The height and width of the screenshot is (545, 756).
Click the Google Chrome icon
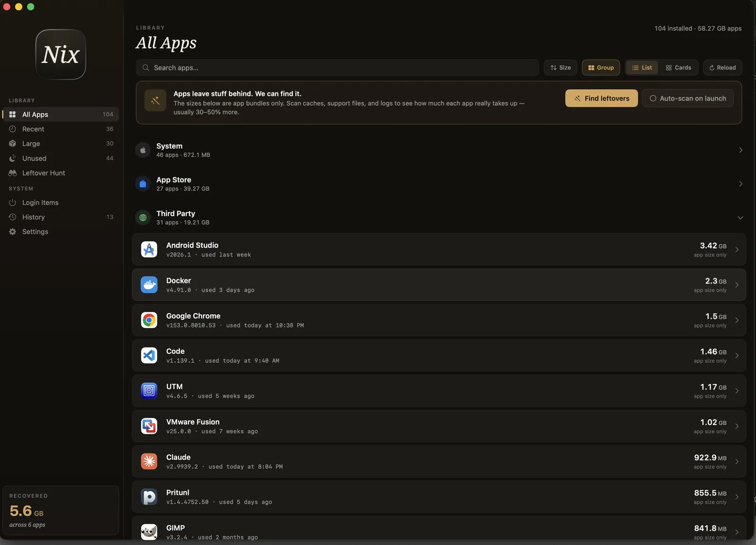149,320
